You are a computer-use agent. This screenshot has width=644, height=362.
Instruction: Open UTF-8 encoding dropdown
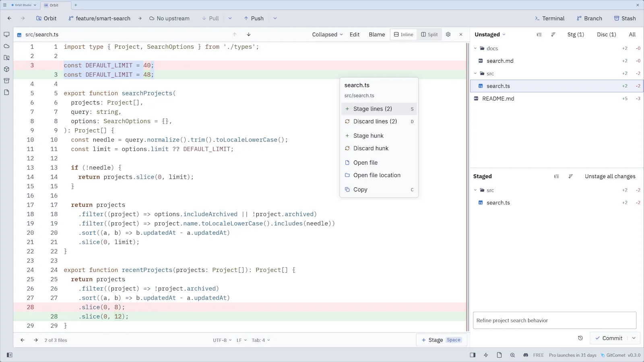tap(222, 340)
